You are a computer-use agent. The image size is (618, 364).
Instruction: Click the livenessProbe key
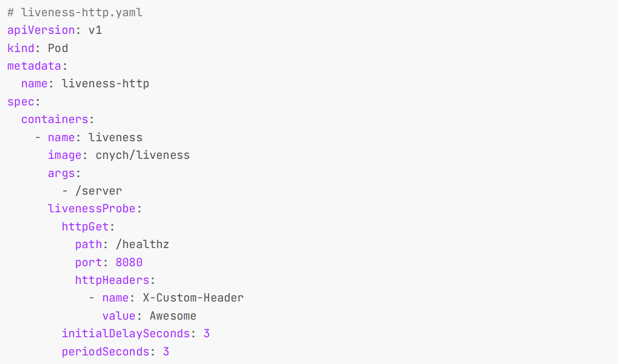click(x=92, y=208)
